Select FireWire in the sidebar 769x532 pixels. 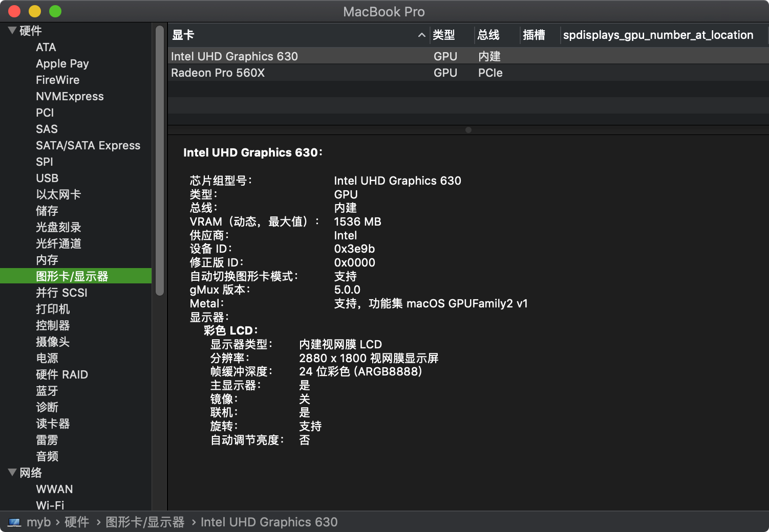[58, 80]
